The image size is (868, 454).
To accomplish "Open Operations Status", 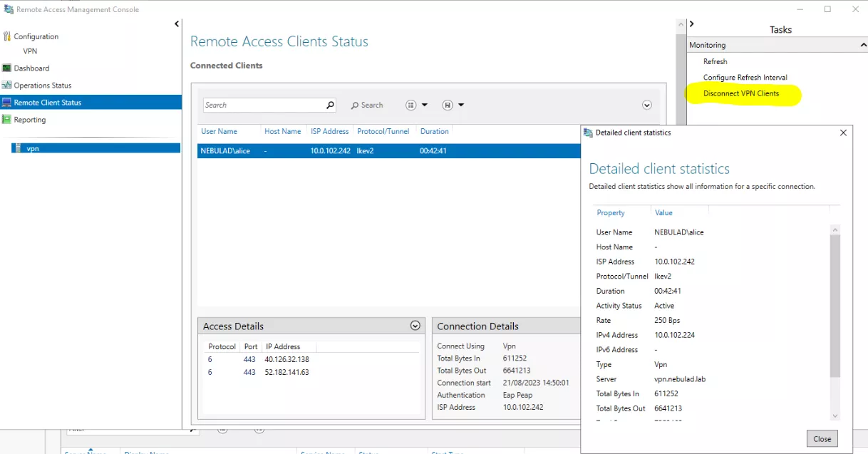I will (x=43, y=86).
